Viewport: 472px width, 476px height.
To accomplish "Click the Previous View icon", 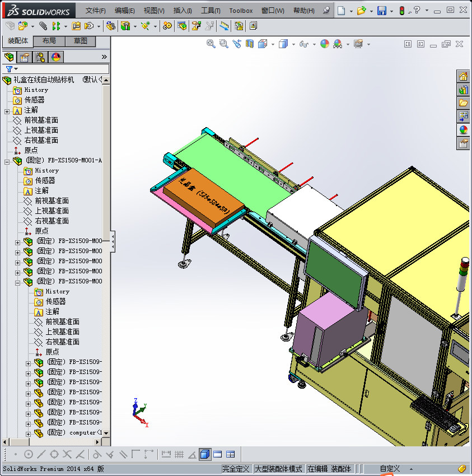I will pyautogui.click(x=237, y=44).
